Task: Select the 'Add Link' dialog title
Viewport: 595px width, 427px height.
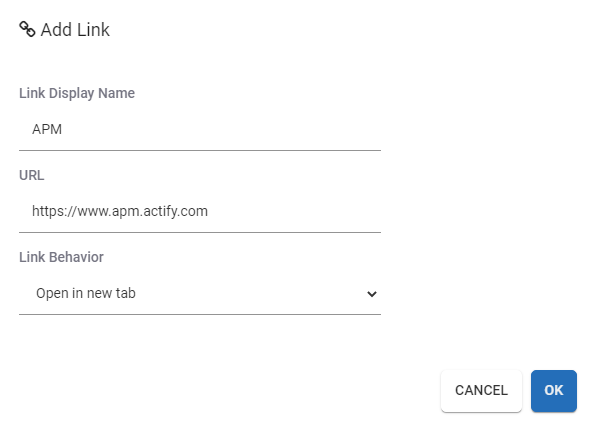Action: (x=75, y=30)
